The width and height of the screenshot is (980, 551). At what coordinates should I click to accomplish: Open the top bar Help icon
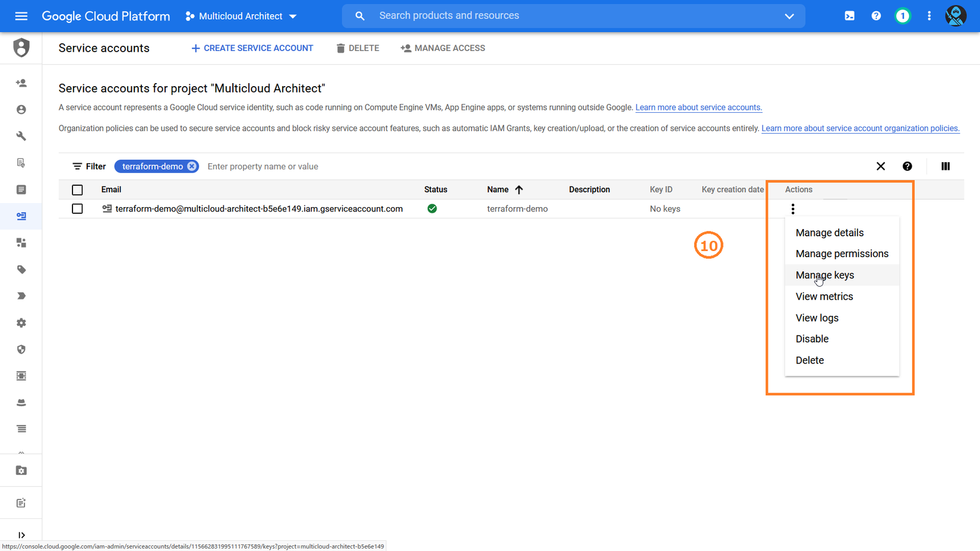pos(876,16)
